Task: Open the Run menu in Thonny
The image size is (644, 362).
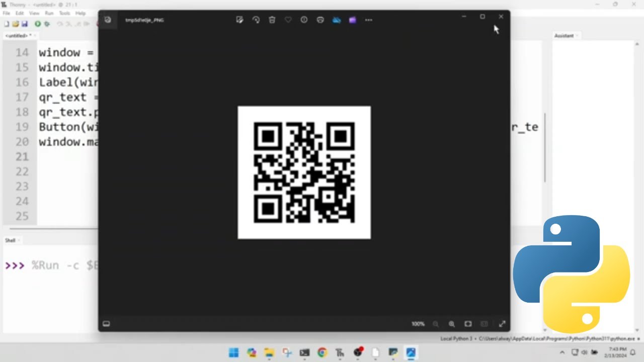Action: tap(49, 13)
